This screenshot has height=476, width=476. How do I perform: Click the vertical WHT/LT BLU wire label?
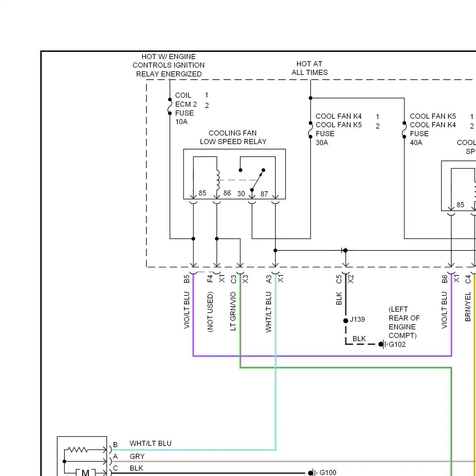[269, 312]
